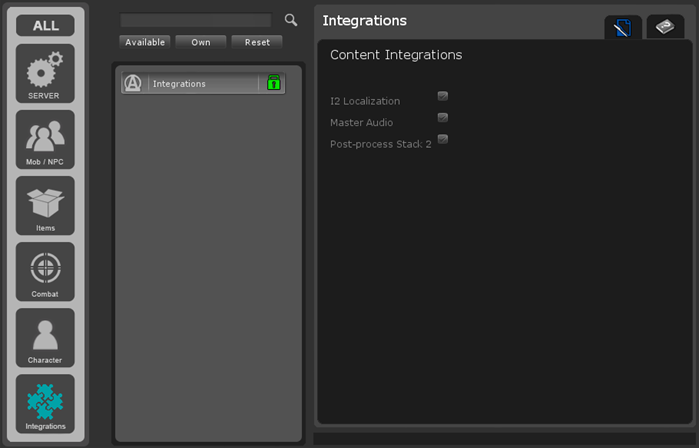
Task: Toggle the Post-process Stack 2 checkbox
Action: (443, 139)
